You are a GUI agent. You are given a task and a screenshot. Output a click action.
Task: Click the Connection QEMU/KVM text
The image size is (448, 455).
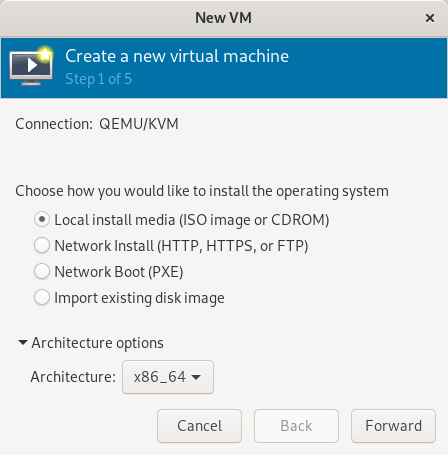click(x=97, y=124)
